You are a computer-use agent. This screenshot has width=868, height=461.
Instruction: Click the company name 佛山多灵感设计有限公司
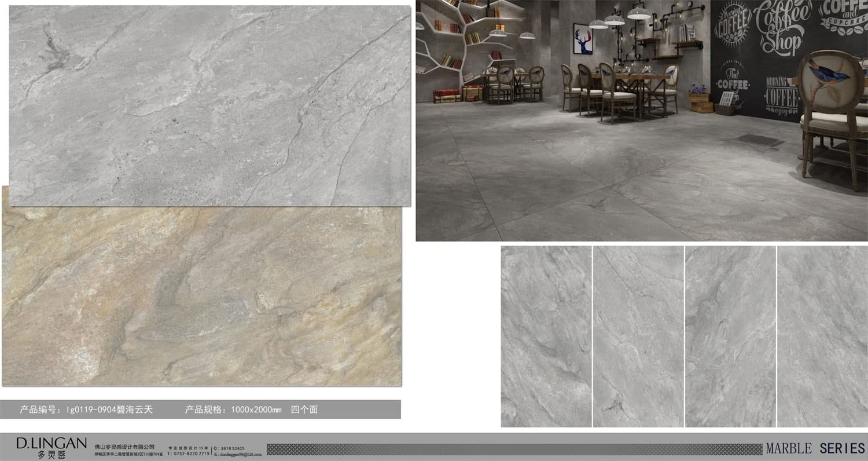[124, 447]
